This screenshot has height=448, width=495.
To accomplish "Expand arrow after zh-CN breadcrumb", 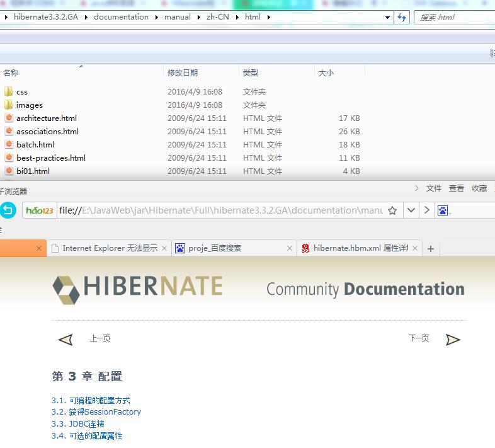I will 237,17.
